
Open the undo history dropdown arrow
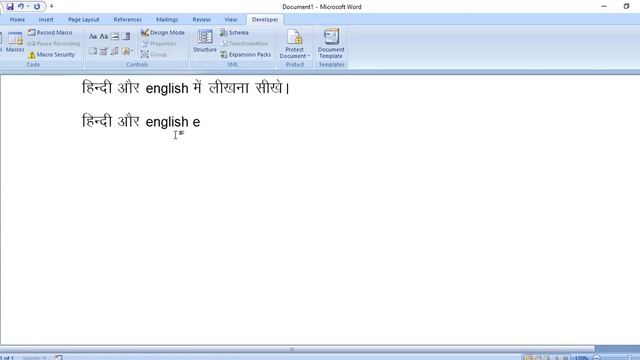pyautogui.click(x=28, y=7)
